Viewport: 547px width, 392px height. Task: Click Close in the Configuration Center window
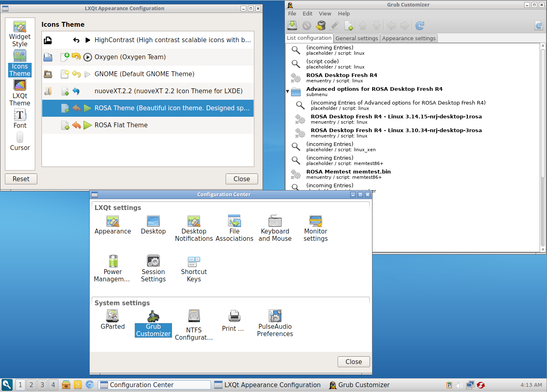click(353, 362)
